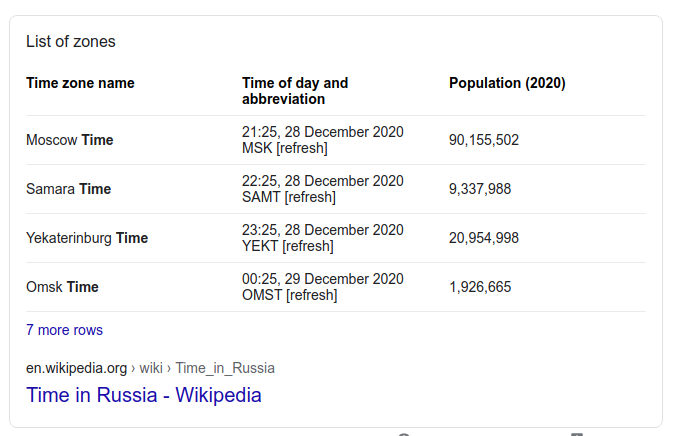The width and height of the screenshot is (673, 436).
Task: Click the [refresh] text beside SAMT
Action: 310,197
